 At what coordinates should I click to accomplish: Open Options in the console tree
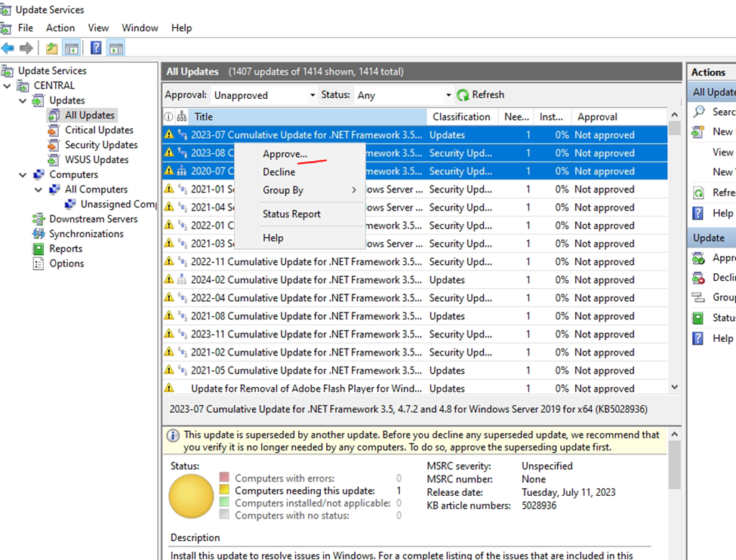pyautogui.click(x=66, y=263)
